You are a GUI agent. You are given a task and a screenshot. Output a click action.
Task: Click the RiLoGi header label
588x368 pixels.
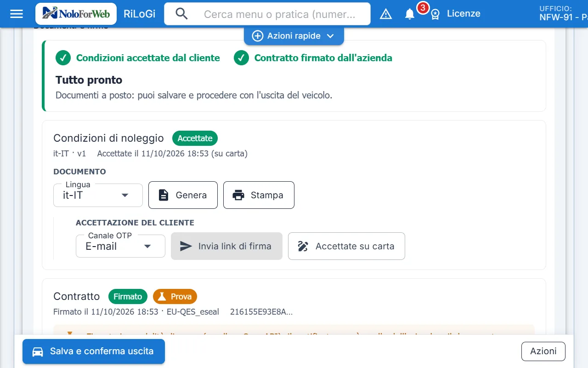pos(140,14)
